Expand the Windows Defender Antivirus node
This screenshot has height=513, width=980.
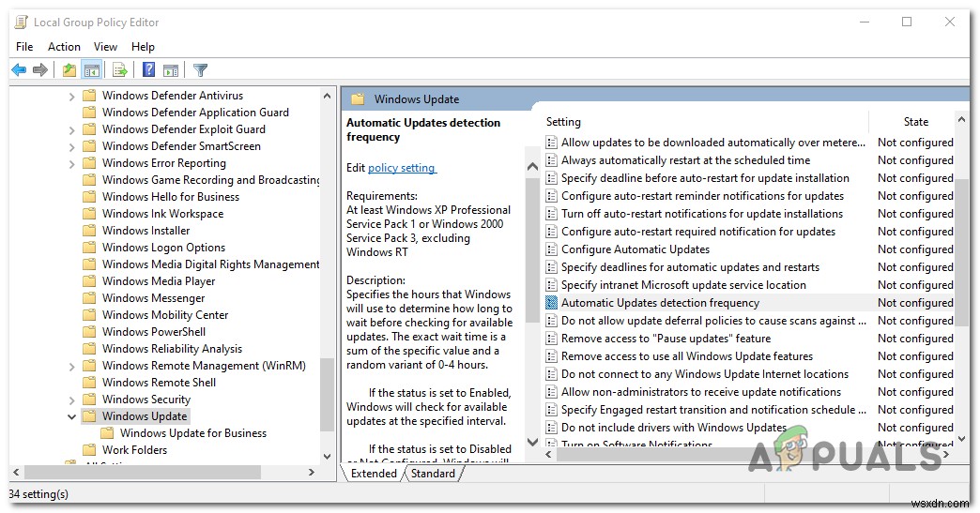pyautogui.click(x=71, y=96)
